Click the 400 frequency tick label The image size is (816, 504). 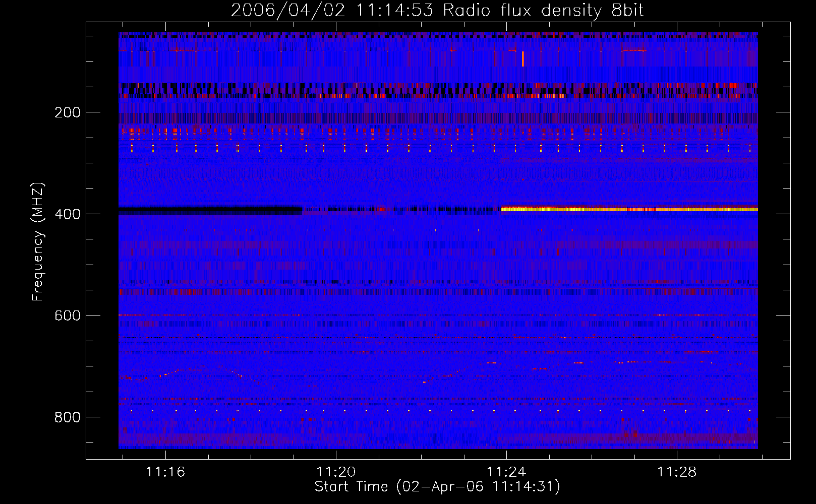pyautogui.click(x=68, y=214)
